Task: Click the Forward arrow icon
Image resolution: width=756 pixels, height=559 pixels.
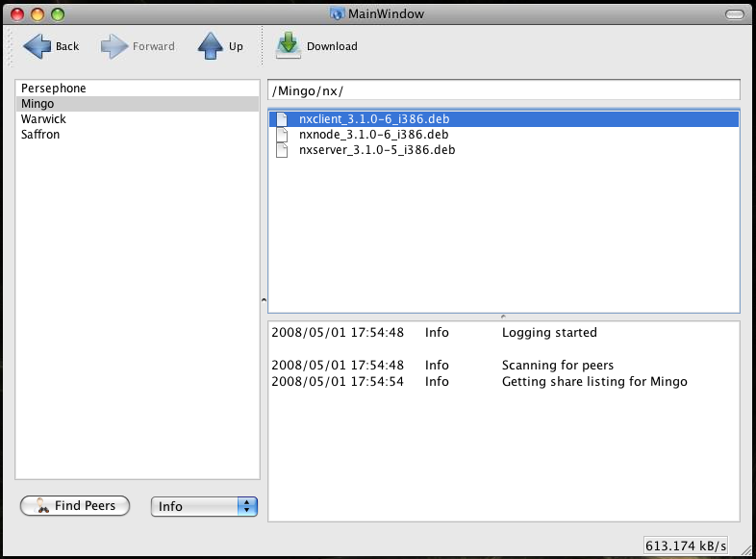Action: [114, 46]
